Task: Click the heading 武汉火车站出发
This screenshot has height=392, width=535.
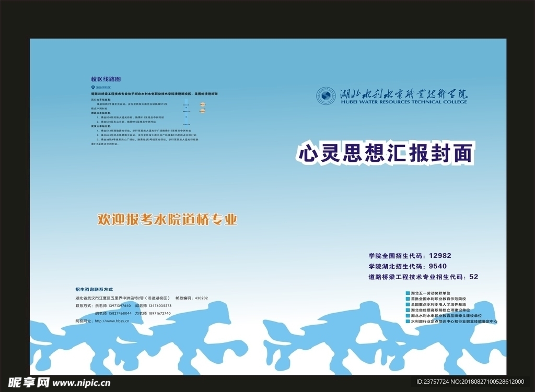Action: click(101, 126)
